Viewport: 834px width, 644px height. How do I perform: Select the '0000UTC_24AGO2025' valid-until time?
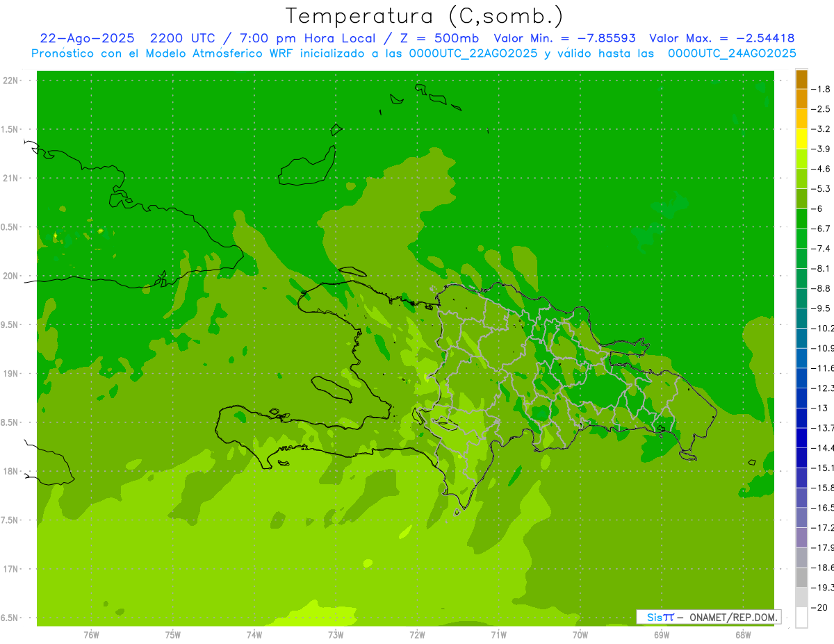(x=732, y=53)
